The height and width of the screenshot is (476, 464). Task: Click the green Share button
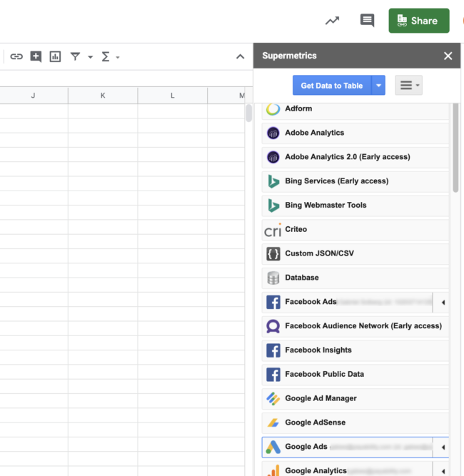[419, 21]
